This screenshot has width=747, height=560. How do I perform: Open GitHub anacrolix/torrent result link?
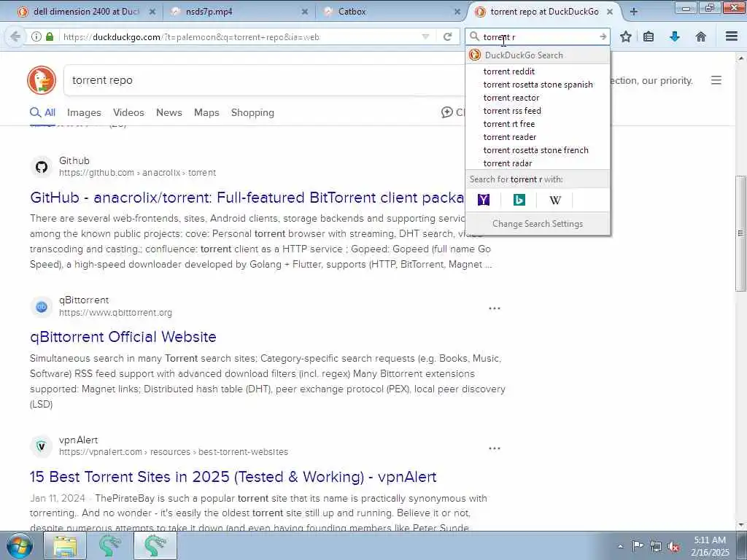click(247, 197)
